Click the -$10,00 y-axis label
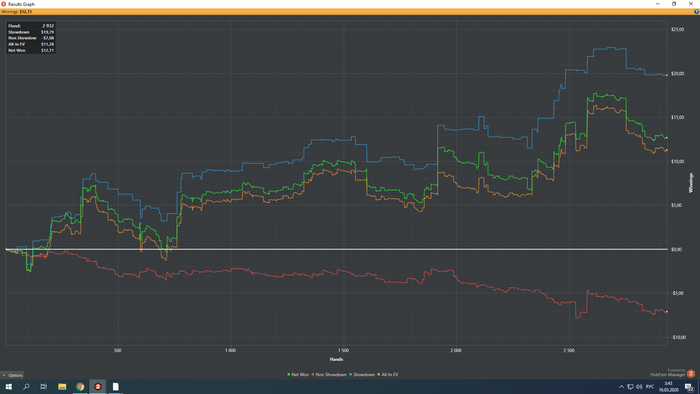Image resolution: width=700 pixels, height=394 pixels. [x=678, y=337]
